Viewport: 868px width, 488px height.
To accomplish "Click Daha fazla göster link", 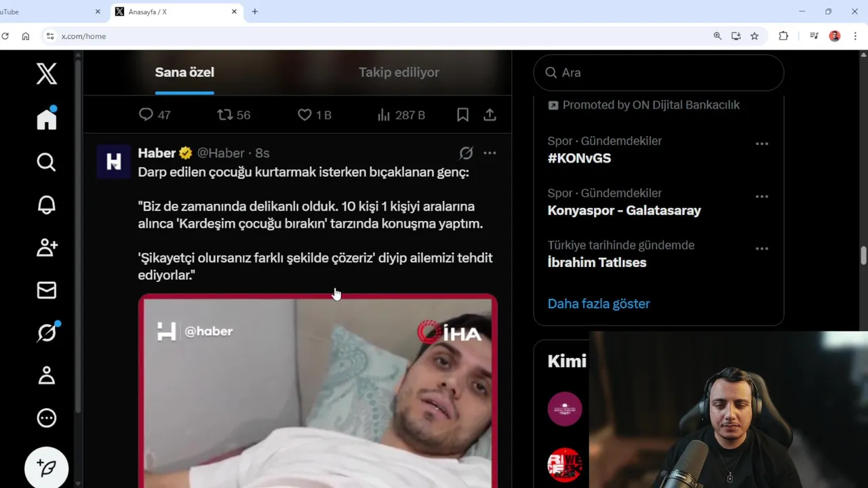I will (599, 304).
